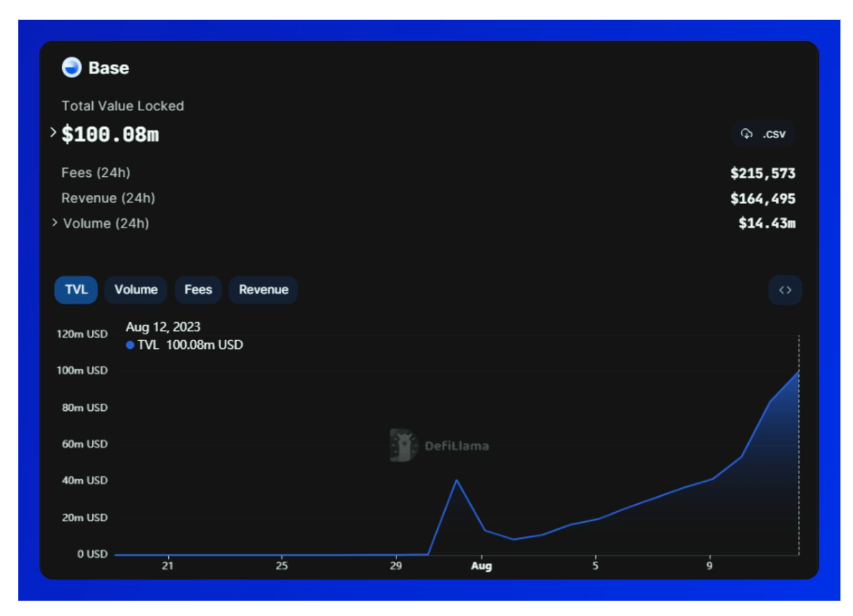This screenshot has height=616, width=853.
Task: Click the 120m USD axis label
Action: point(82,334)
